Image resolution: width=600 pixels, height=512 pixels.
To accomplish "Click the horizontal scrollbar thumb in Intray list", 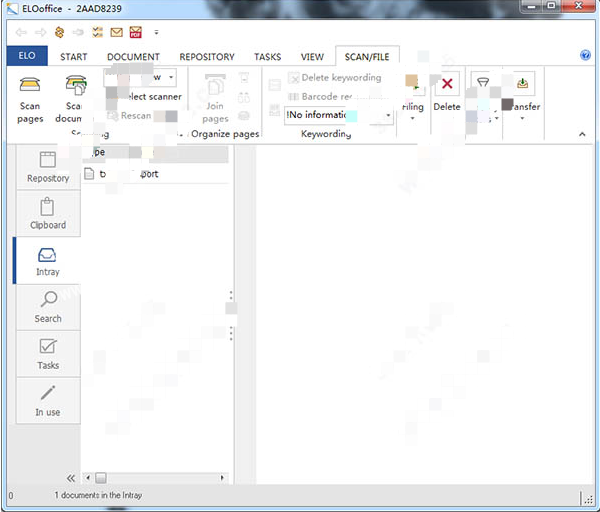I will coord(101,478).
